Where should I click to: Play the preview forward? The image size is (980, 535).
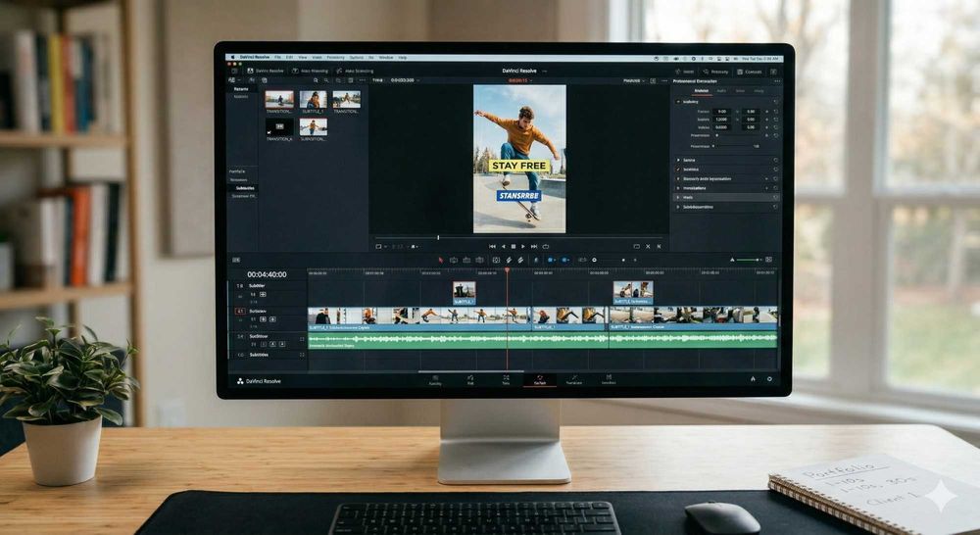click(523, 246)
